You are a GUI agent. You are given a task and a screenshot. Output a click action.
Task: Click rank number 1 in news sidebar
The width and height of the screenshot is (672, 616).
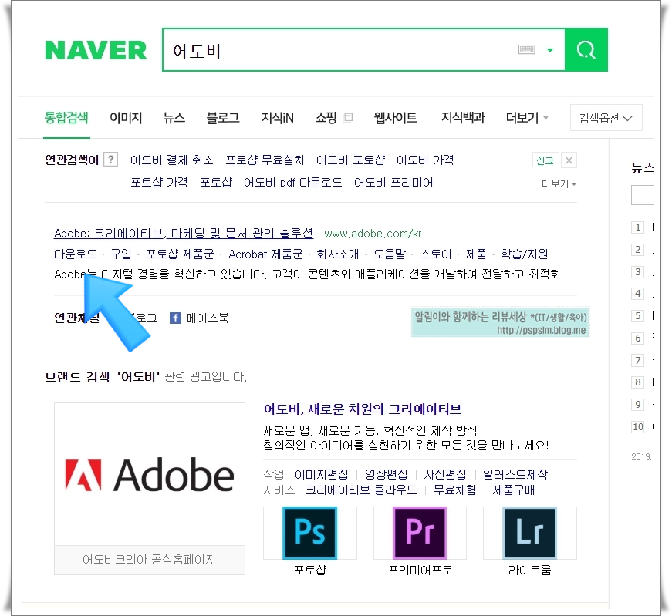point(638,227)
